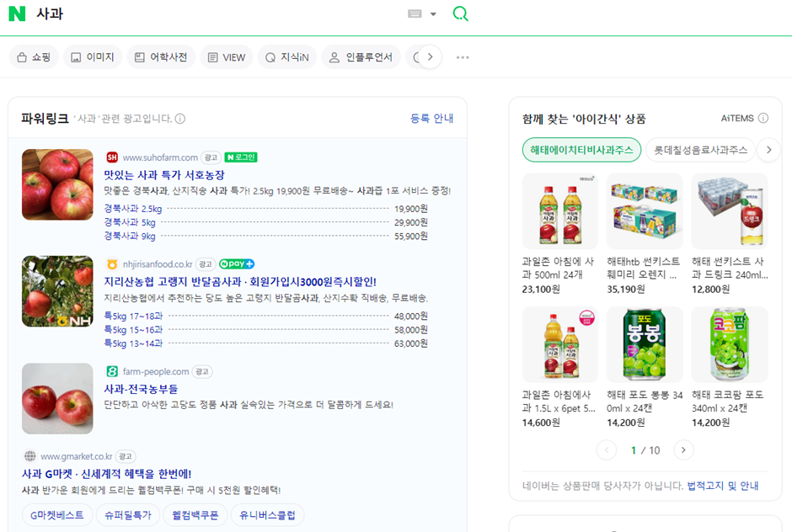The height and width of the screenshot is (532, 792).
Task: Open the 법적고지 및 안내 link
Action: [723, 486]
